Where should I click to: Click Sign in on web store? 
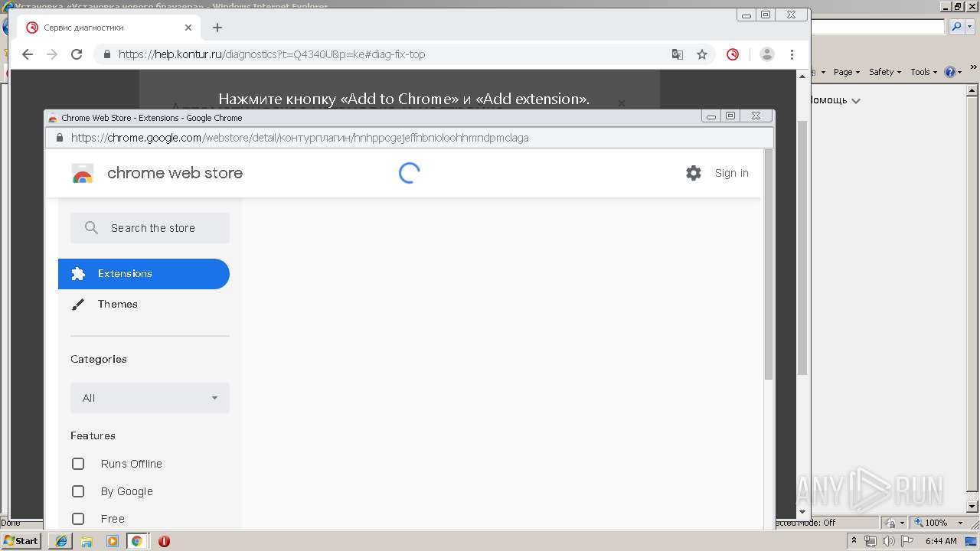tap(732, 173)
